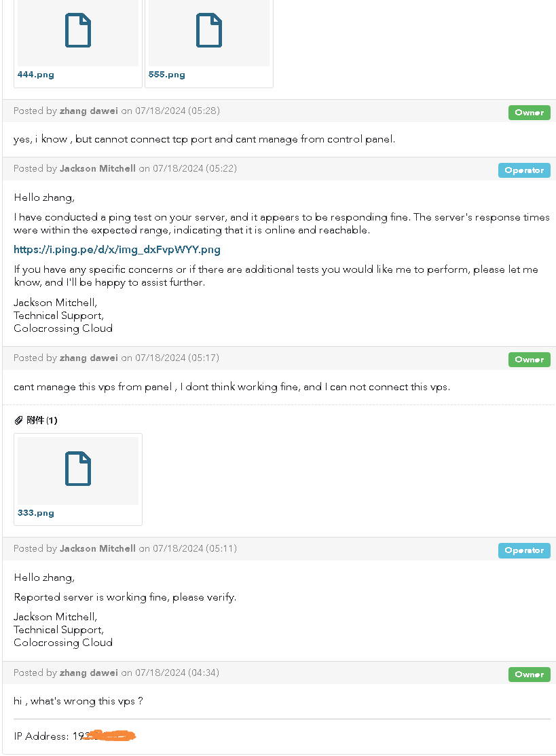Select author zhang dawei on the 05:17 post
This screenshot has height=756, width=556.
(x=89, y=358)
